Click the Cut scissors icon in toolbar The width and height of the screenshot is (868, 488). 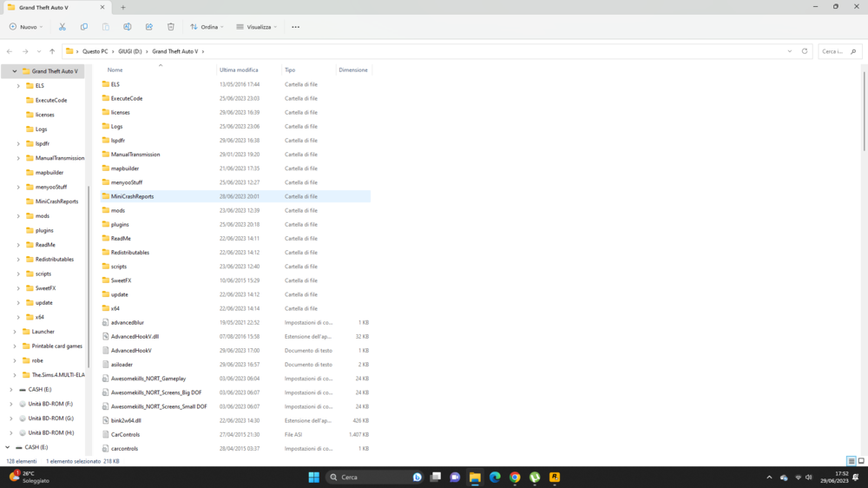click(x=62, y=27)
